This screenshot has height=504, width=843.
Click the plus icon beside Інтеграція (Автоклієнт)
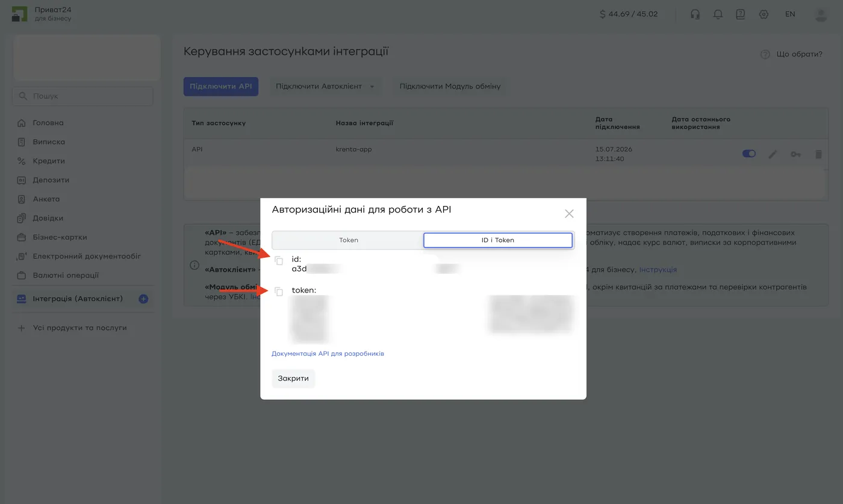pyautogui.click(x=143, y=299)
